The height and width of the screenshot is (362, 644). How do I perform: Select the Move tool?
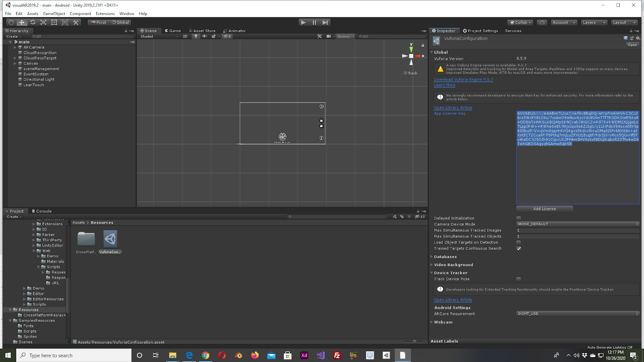tap(22, 23)
